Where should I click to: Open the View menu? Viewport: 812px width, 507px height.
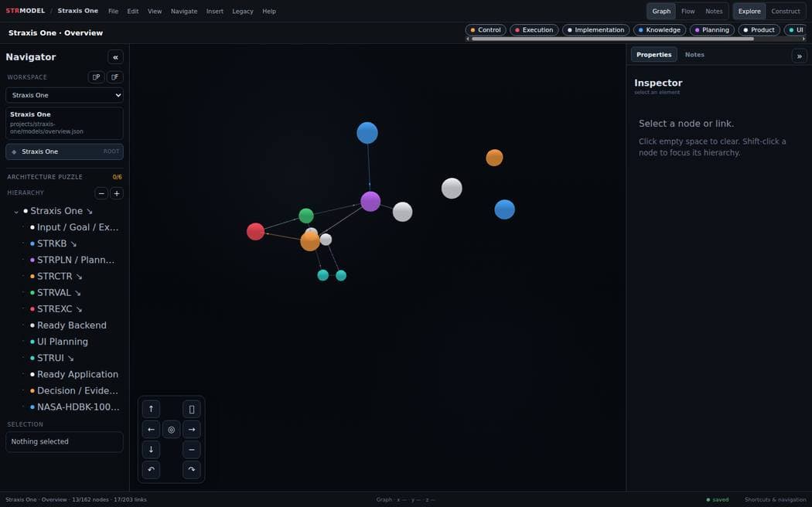click(x=155, y=11)
